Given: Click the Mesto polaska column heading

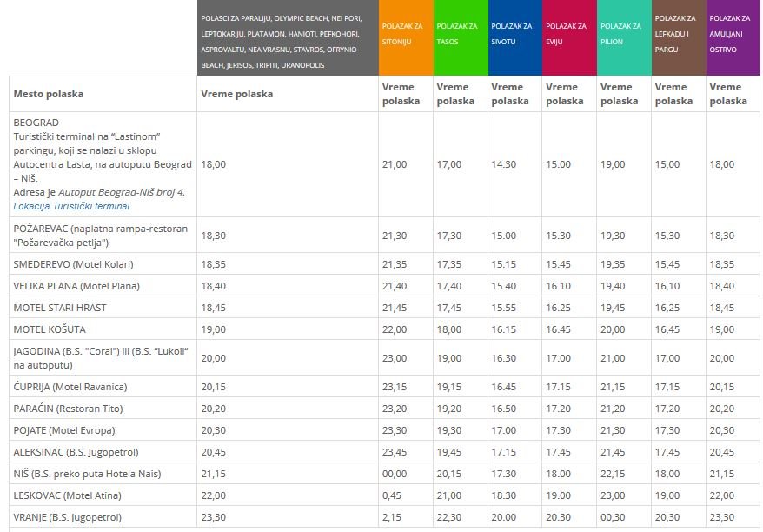Looking at the screenshot, I should pos(49,94).
